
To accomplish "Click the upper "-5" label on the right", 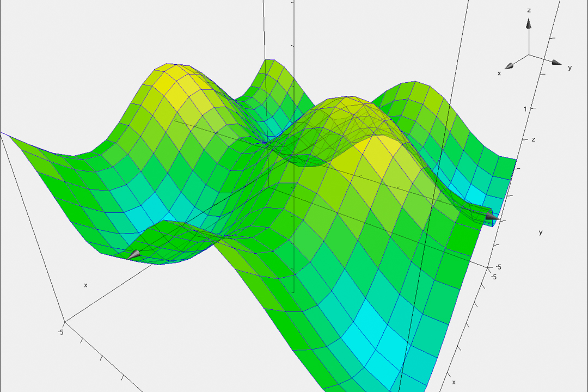I will 498,267.
